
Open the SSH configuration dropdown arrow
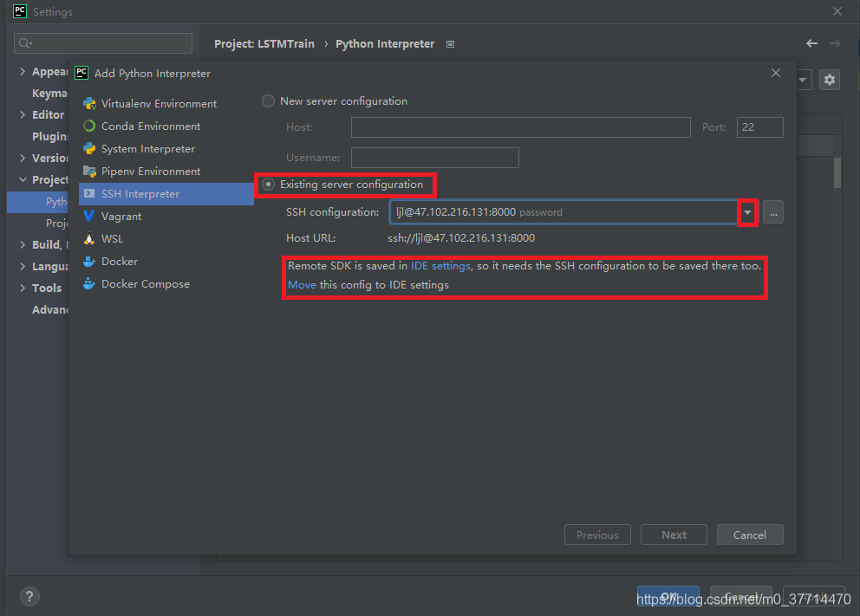(748, 212)
